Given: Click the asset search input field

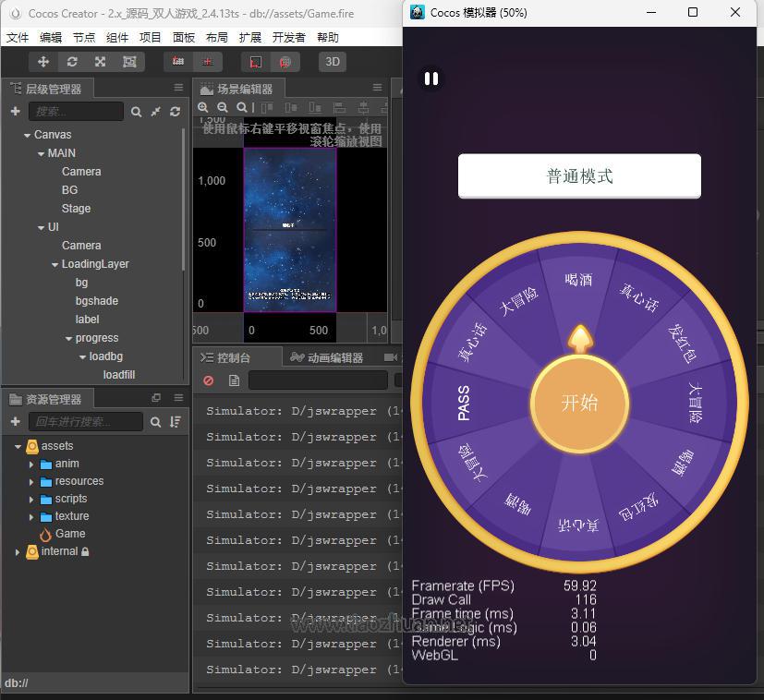Looking at the screenshot, I should [85, 422].
